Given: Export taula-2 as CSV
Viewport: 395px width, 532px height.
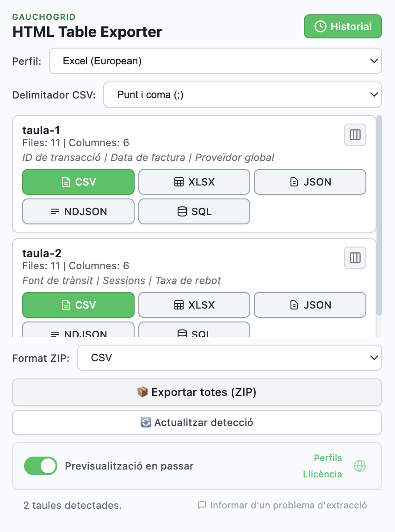Looking at the screenshot, I should [x=78, y=305].
